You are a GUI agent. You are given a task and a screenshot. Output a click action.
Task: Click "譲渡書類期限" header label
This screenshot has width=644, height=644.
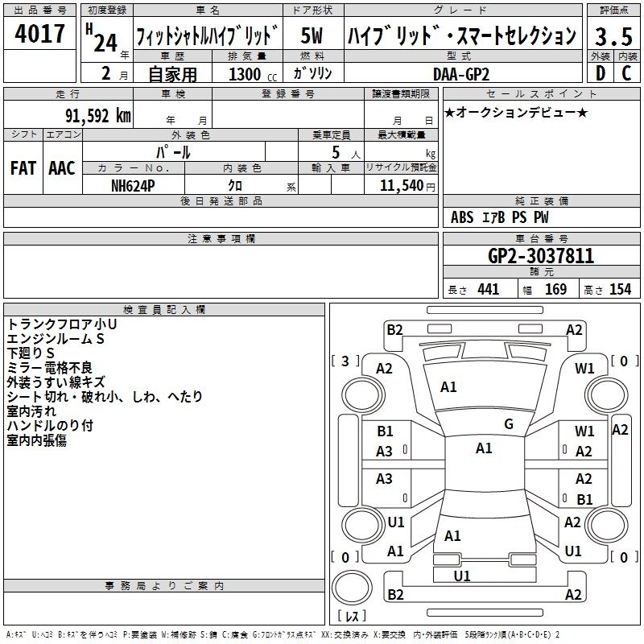(401, 93)
